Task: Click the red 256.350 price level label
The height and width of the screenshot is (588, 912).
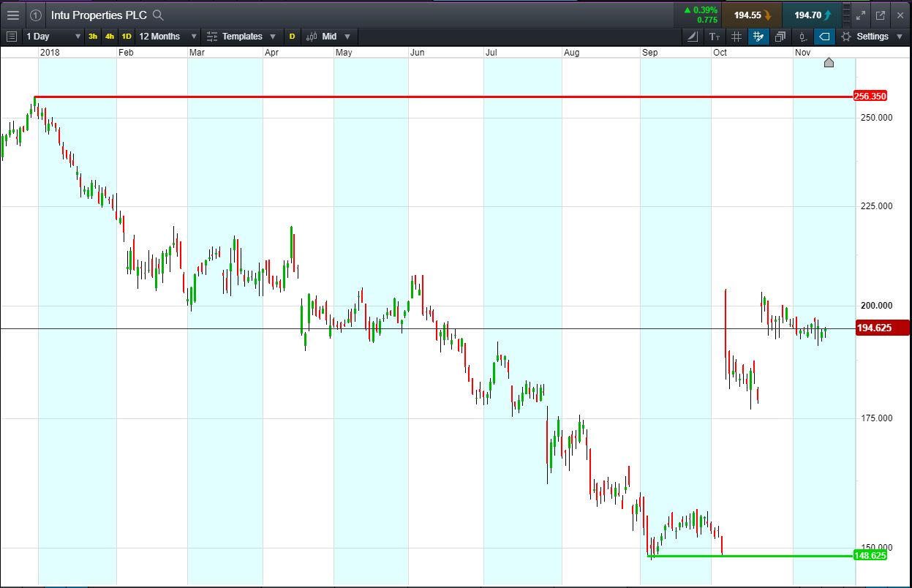Action: coord(870,97)
